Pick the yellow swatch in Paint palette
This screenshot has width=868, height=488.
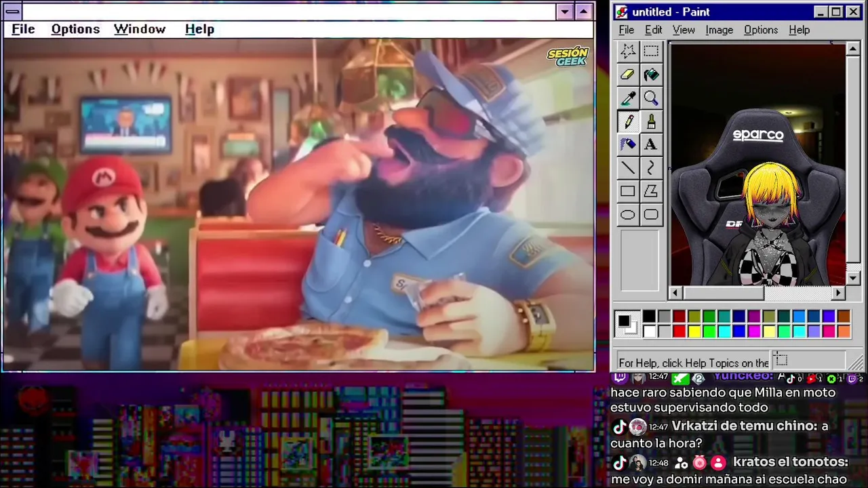694,331
